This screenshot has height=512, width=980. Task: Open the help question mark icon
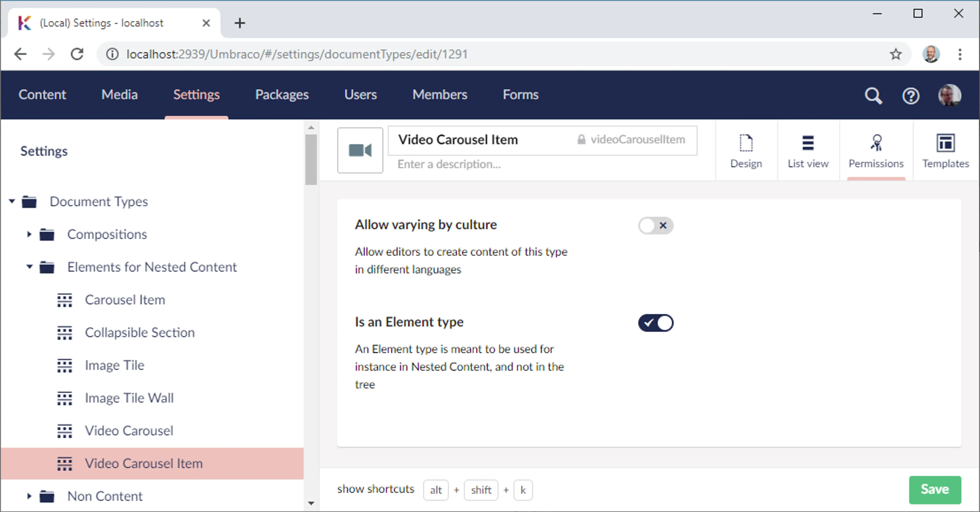(910, 95)
